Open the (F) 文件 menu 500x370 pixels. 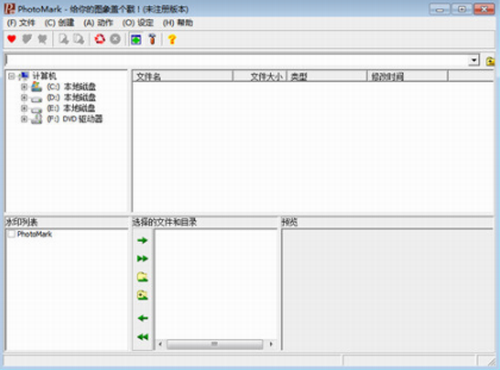click(21, 23)
